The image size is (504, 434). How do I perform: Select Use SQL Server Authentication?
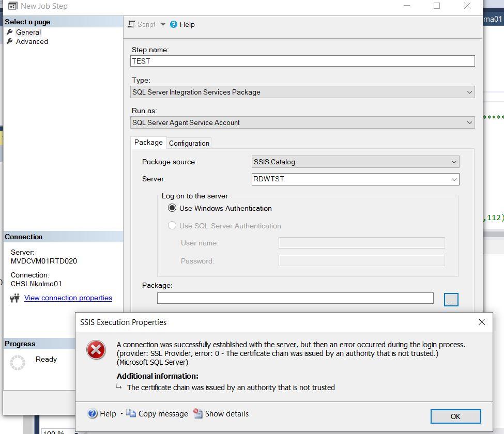point(225,226)
